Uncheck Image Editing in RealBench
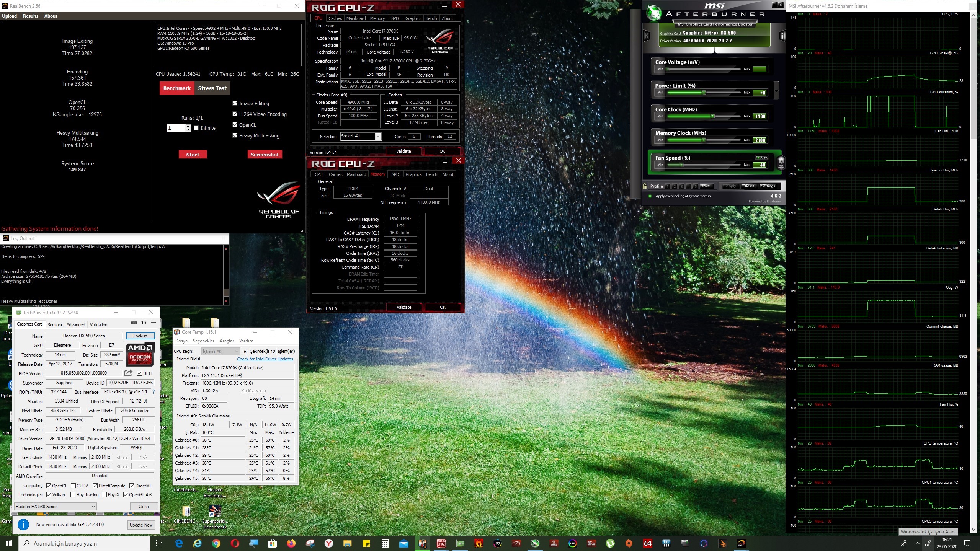 pos(235,103)
